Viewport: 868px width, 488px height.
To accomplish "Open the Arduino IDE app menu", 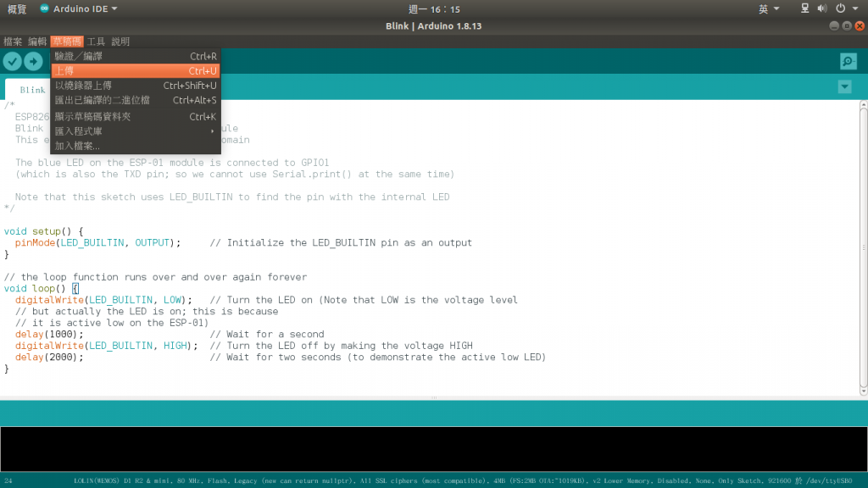I will pos(79,8).
